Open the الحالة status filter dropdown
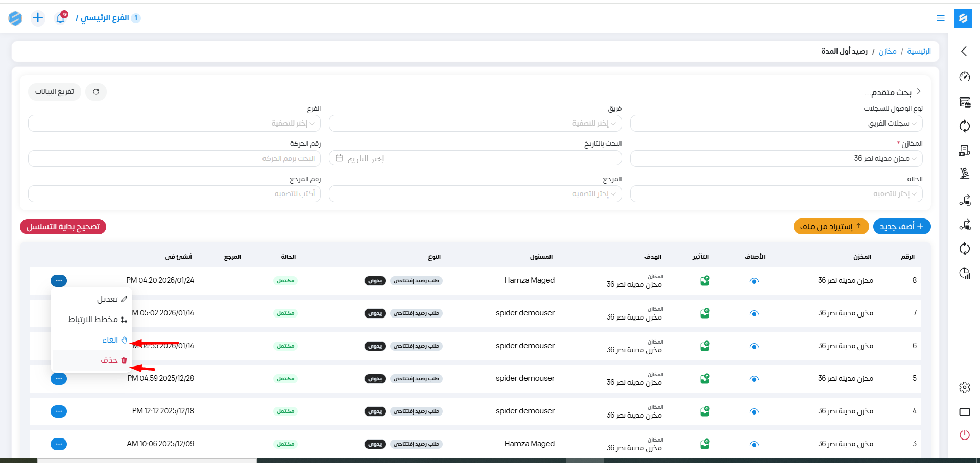 pyautogui.click(x=776, y=194)
